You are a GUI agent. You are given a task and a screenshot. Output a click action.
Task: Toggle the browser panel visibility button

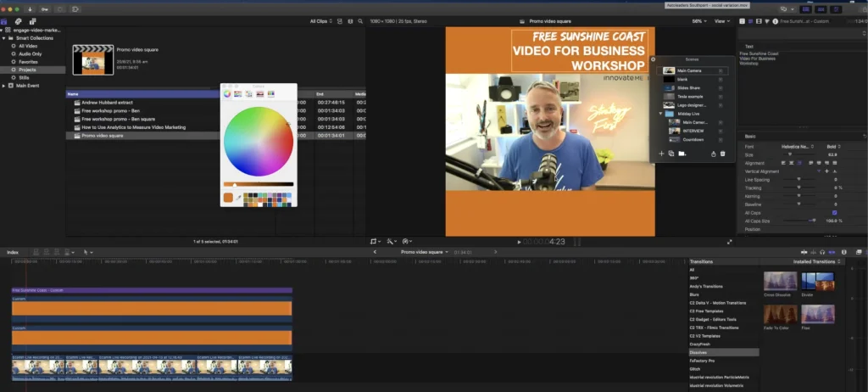(x=805, y=9)
